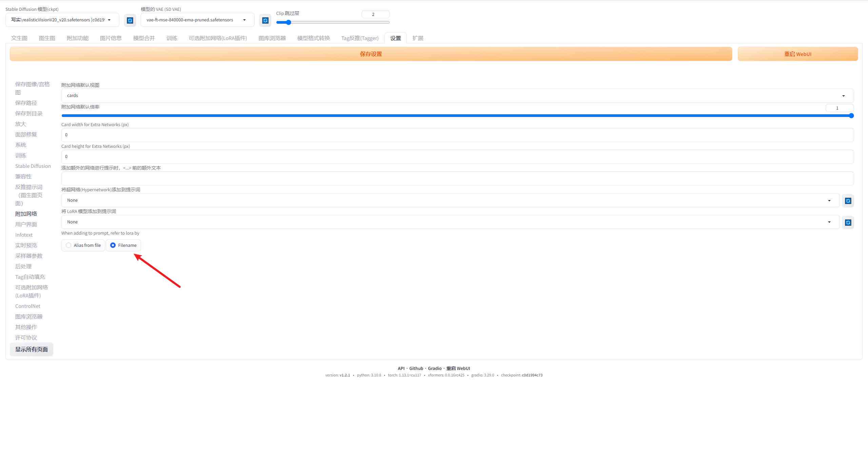Click 附加网络 section in left sidebar
Viewport: 868px width, 451px height.
[x=26, y=213]
